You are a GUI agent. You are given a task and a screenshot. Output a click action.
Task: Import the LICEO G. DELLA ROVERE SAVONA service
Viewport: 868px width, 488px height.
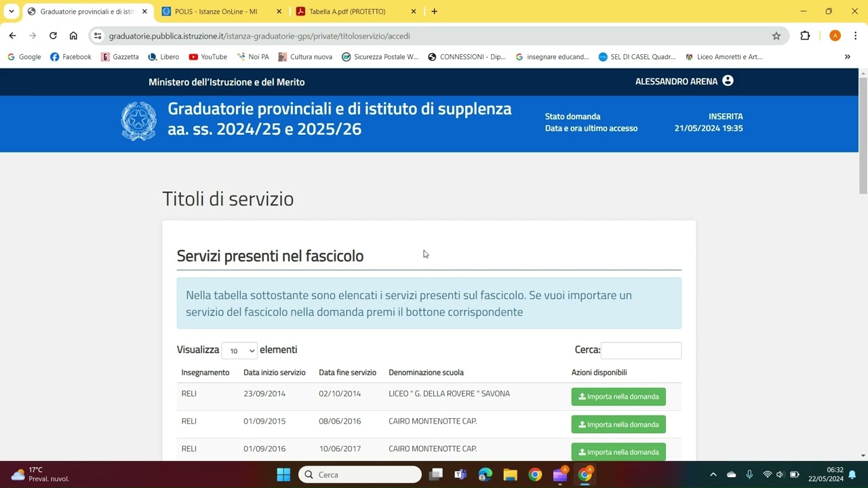click(618, 396)
